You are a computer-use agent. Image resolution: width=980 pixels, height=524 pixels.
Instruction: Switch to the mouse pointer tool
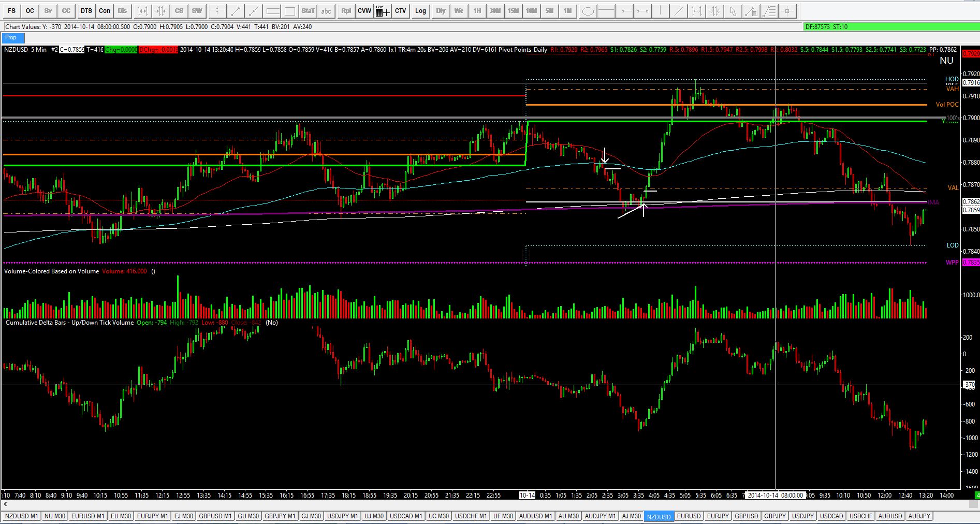(733, 11)
